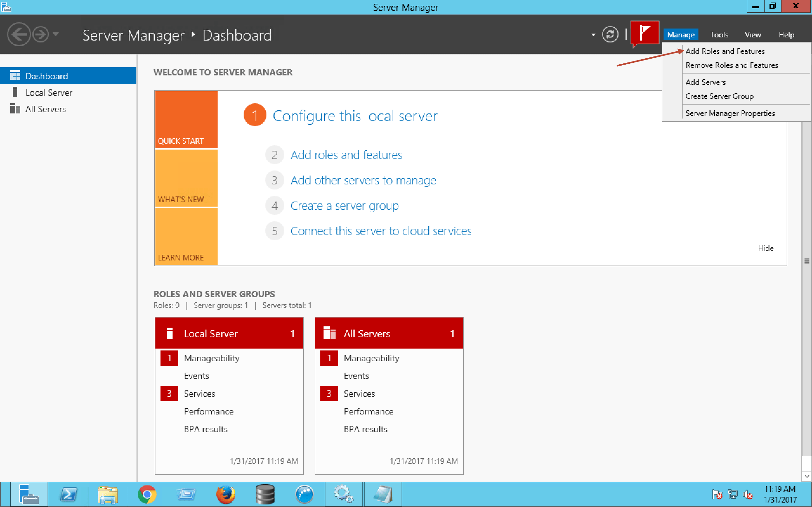The height and width of the screenshot is (507, 812).
Task: Select Dashboard in the left sidebar
Action: [x=46, y=76]
